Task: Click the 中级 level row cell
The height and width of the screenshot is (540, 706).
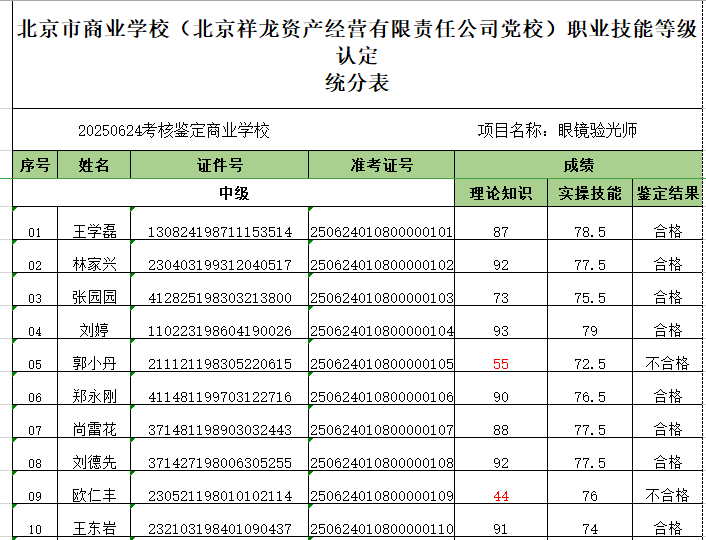Action: click(x=234, y=193)
